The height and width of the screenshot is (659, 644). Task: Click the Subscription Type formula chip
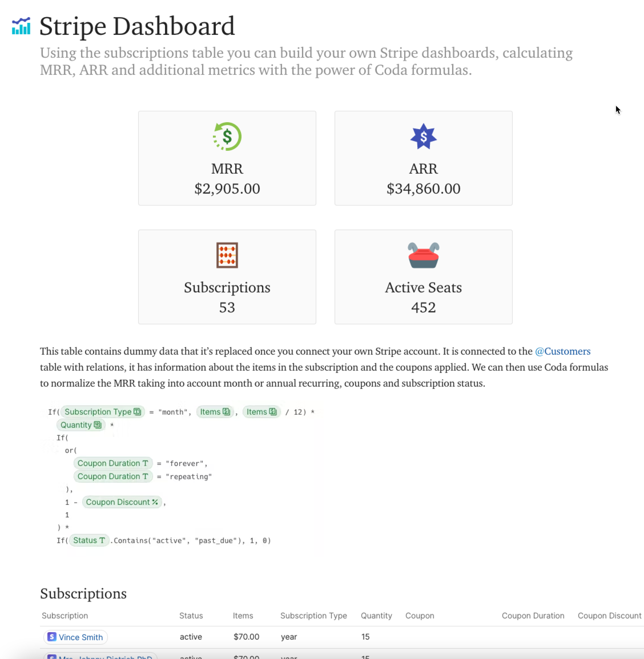pos(102,412)
